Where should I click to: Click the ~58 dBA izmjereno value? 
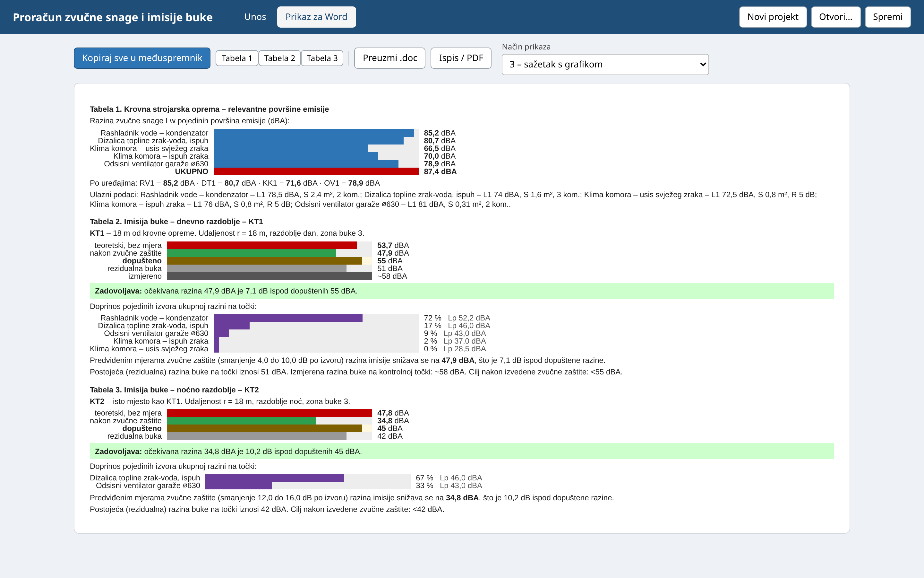coord(392,276)
